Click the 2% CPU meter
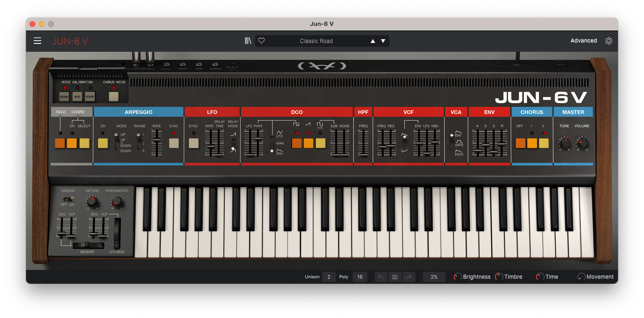644x318 pixels. 434,277
